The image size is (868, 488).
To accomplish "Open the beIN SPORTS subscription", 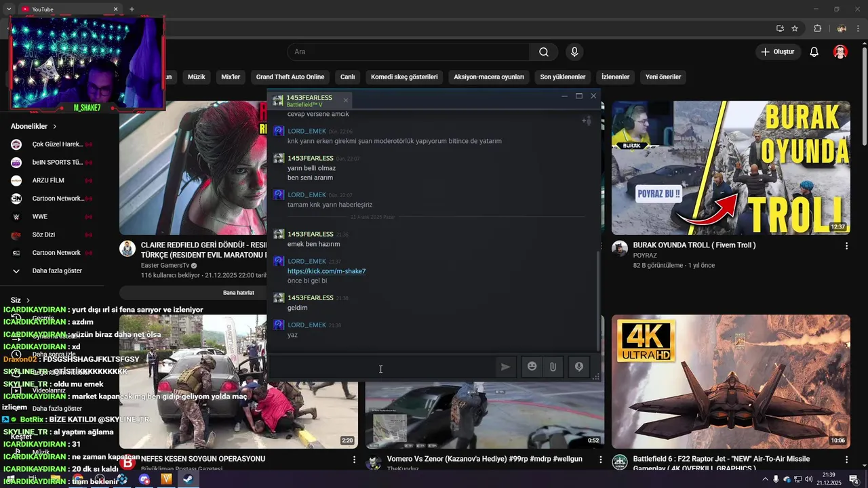I will coord(52,163).
